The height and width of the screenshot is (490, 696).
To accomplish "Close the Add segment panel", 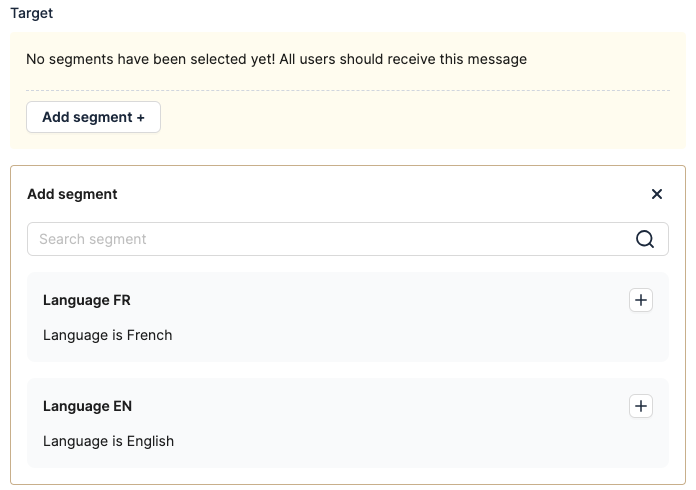I will [x=657, y=194].
